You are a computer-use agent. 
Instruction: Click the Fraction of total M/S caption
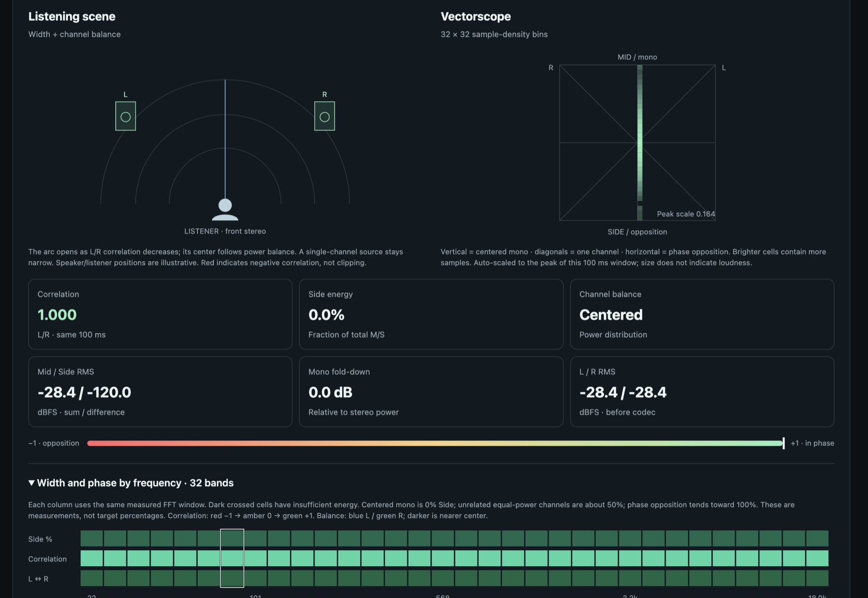click(346, 334)
